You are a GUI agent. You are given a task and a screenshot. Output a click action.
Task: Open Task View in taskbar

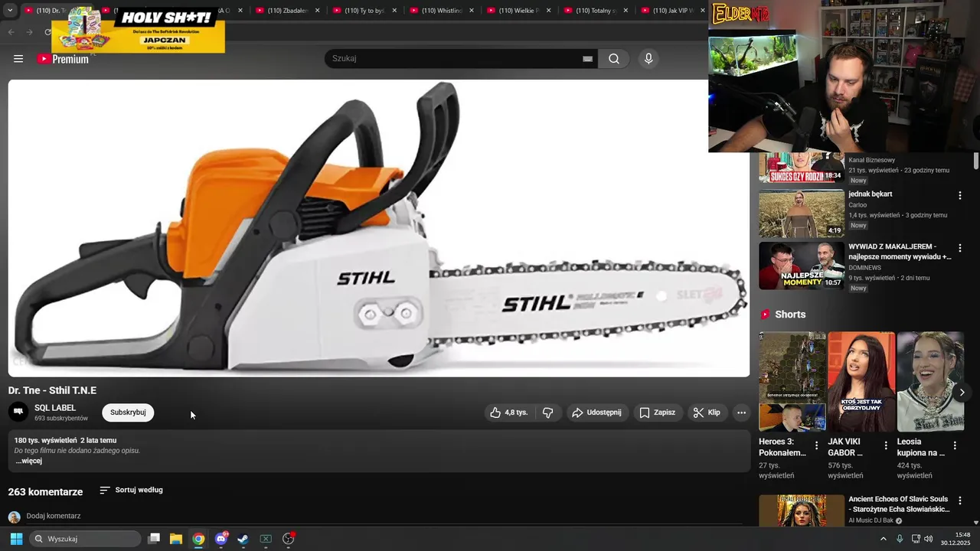[154, 539]
